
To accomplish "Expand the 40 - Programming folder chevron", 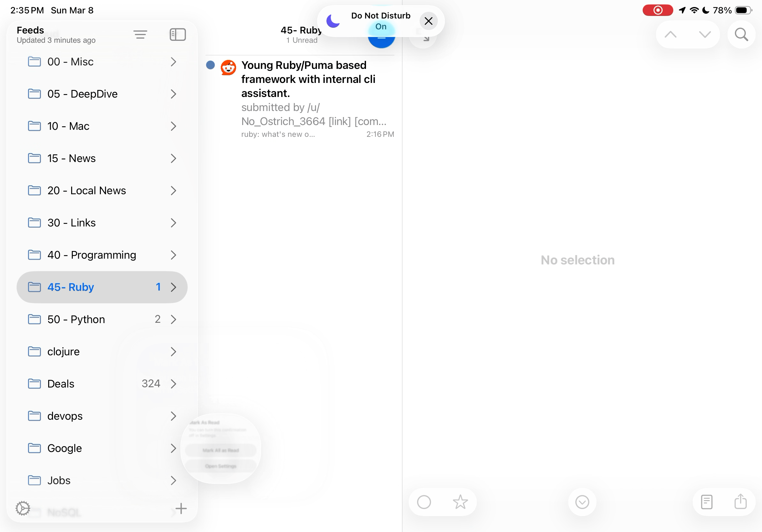I will (173, 255).
